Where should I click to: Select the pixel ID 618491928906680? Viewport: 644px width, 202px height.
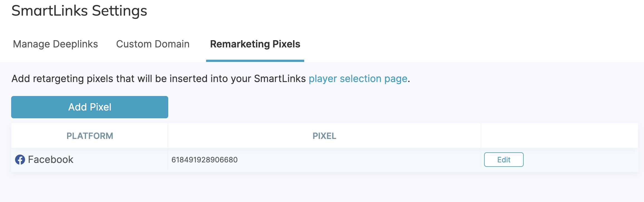pyautogui.click(x=204, y=160)
